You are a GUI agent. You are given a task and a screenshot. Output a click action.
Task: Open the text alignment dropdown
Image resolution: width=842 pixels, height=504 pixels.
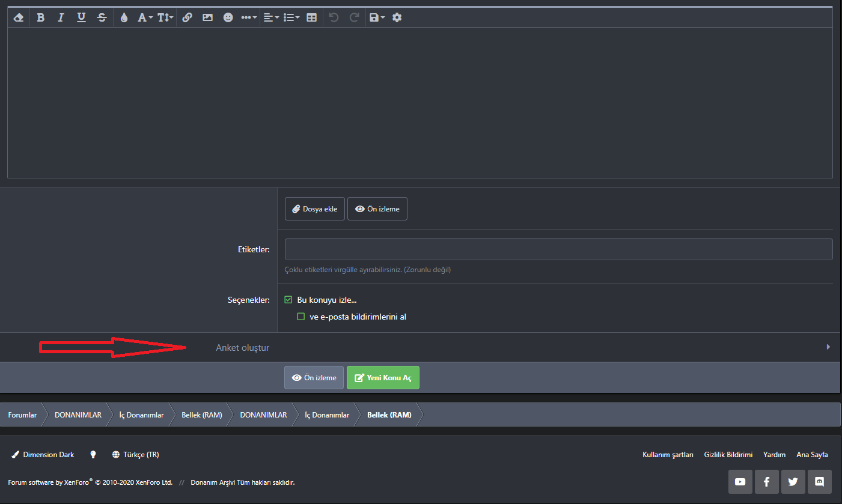(x=271, y=17)
